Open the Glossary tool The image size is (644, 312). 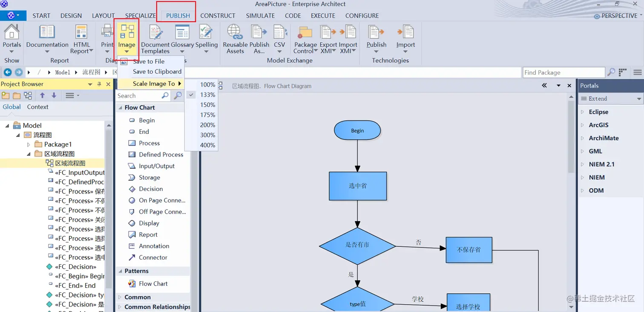(x=182, y=38)
